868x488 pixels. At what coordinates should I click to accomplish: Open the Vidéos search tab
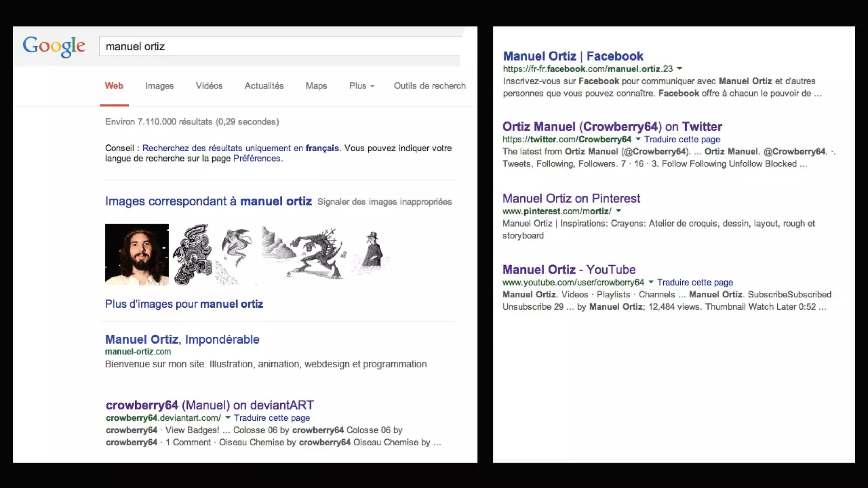[x=209, y=86]
